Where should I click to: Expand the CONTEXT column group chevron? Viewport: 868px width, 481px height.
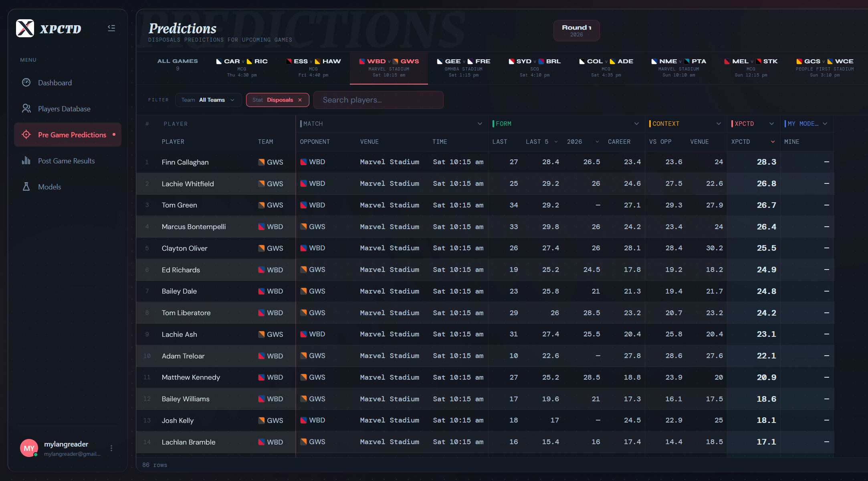click(719, 124)
